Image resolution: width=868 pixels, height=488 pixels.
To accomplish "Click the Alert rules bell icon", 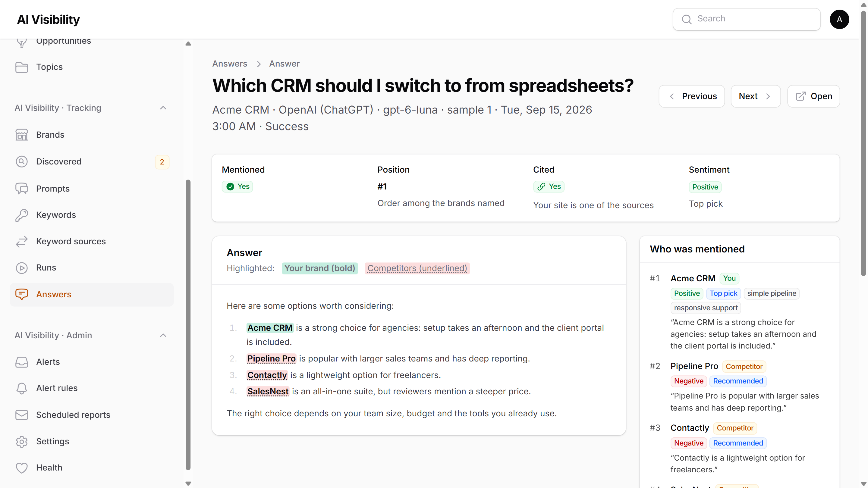I will pyautogui.click(x=22, y=388).
